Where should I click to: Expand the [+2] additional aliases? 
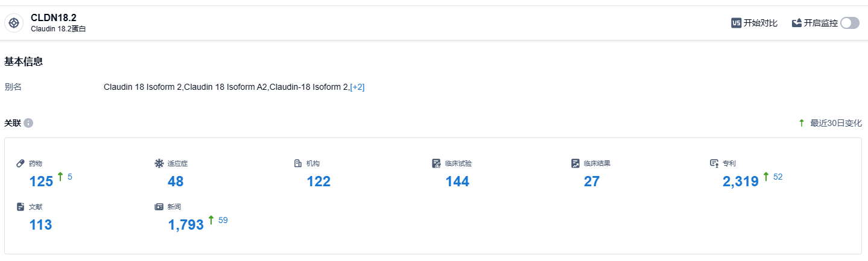tap(357, 87)
